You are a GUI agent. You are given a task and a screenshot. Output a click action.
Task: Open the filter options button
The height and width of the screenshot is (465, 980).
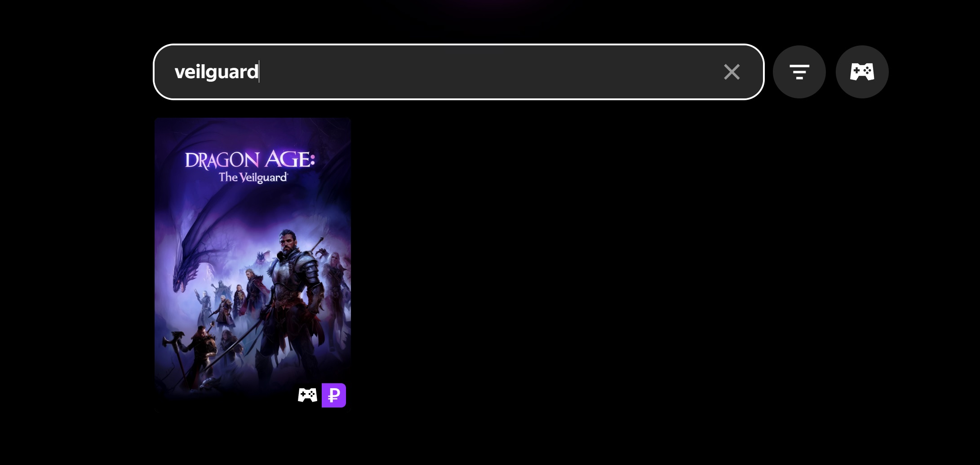point(799,72)
